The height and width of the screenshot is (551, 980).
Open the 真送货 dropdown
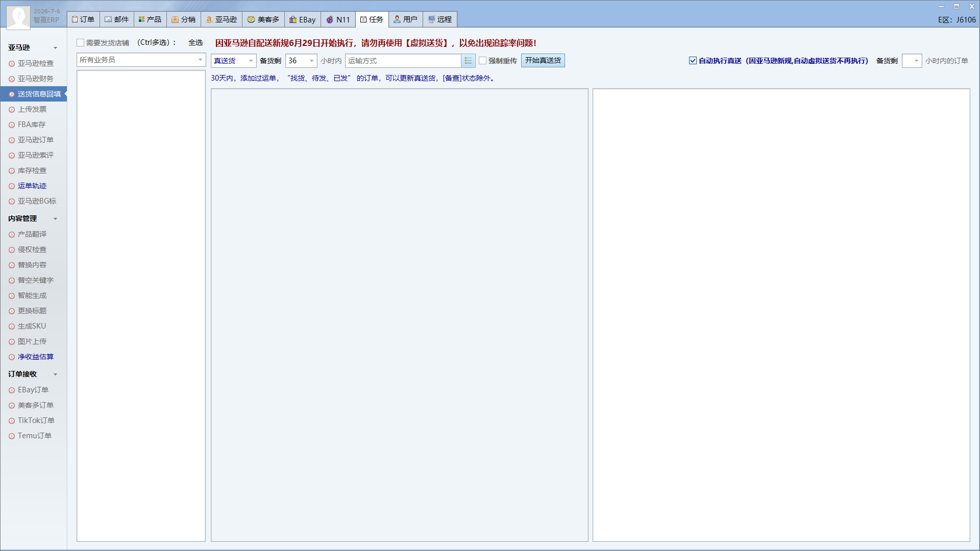[x=233, y=61]
